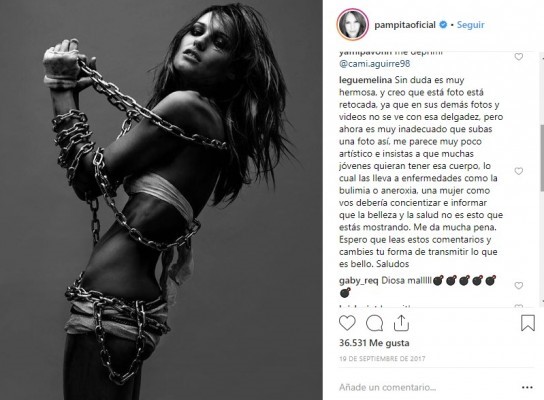Open the pampitaoficial username link
544x400 pixels.
(x=405, y=25)
